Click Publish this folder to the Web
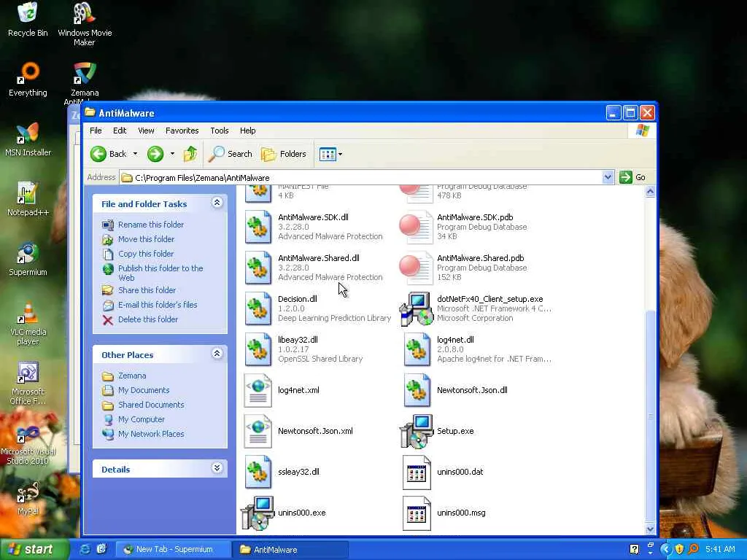The height and width of the screenshot is (560, 747). click(x=160, y=273)
